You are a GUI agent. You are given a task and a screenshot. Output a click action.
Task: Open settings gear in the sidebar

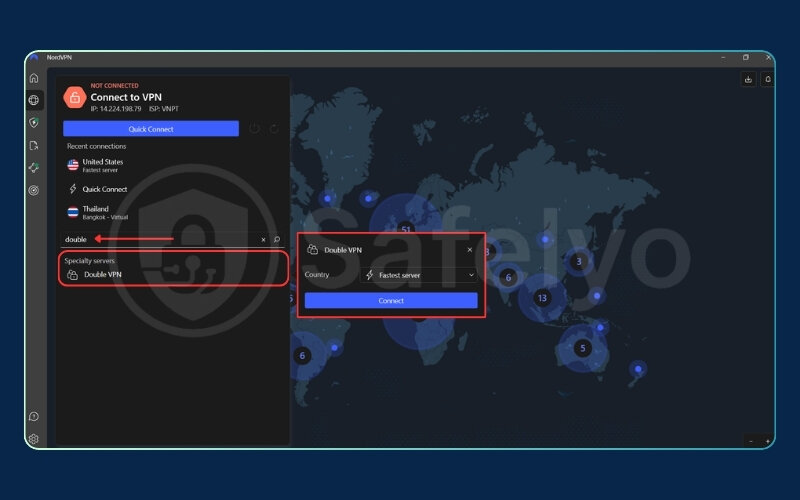tap(34, 439)
